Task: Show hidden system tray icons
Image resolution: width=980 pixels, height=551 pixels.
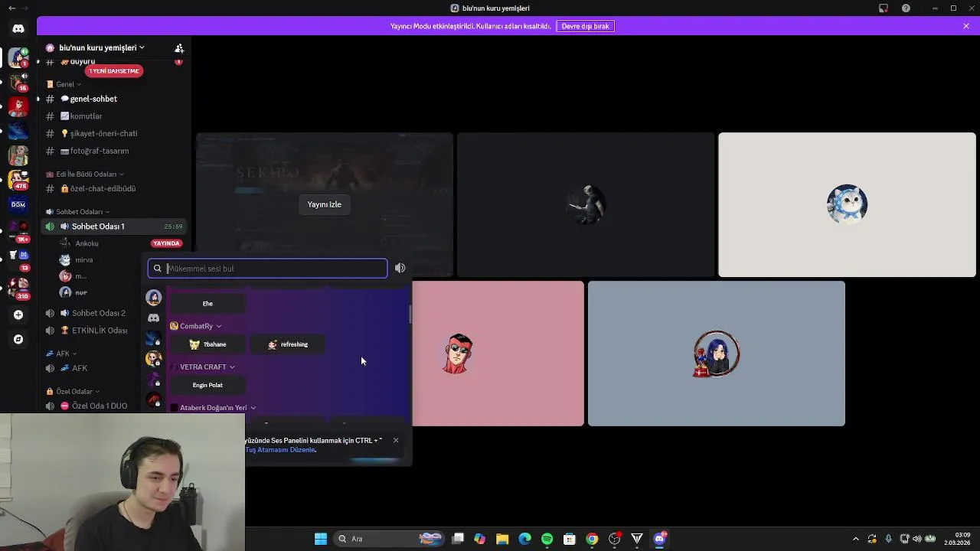Action: (856, 539)
